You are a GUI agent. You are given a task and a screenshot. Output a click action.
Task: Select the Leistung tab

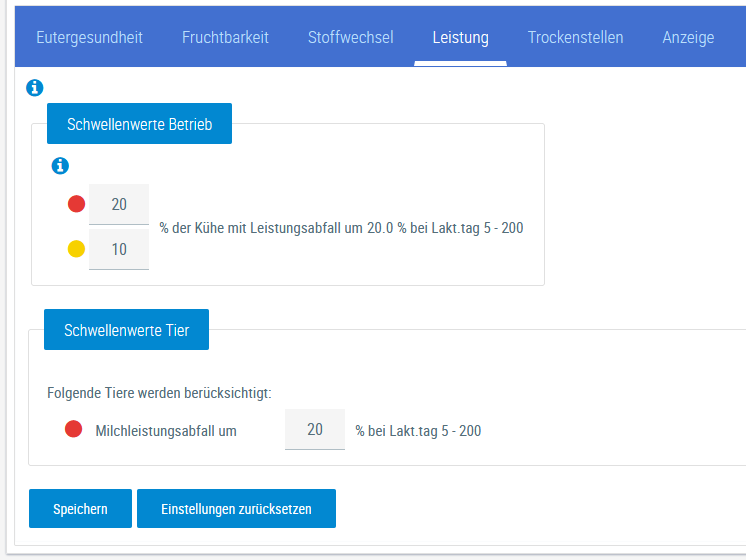point(460,38)
